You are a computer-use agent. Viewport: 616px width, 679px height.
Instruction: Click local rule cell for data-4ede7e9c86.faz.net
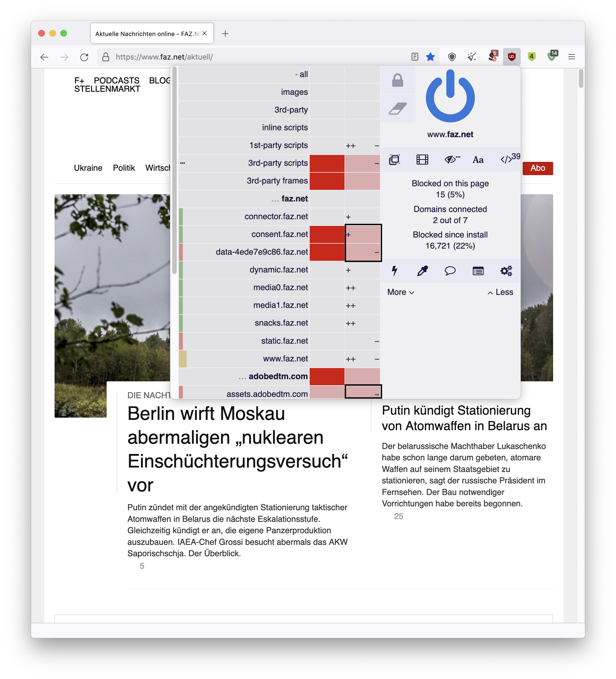pos(363,252)
